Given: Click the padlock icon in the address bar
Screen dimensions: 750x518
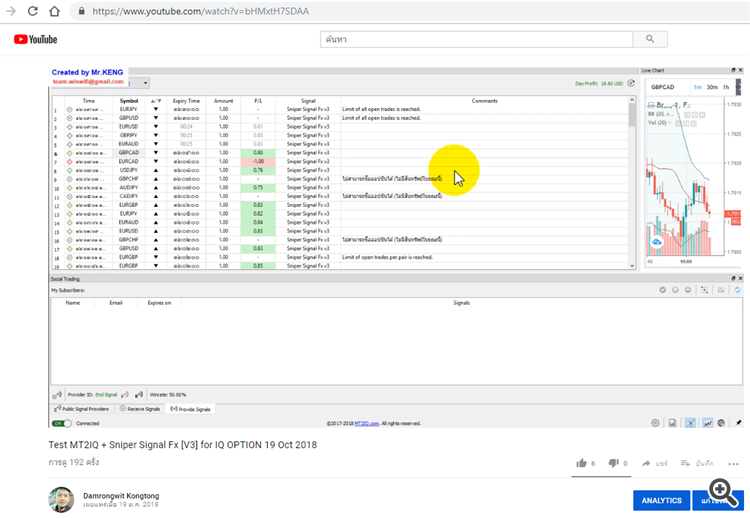Looking at the screenshot, I should tap(82, 11).
